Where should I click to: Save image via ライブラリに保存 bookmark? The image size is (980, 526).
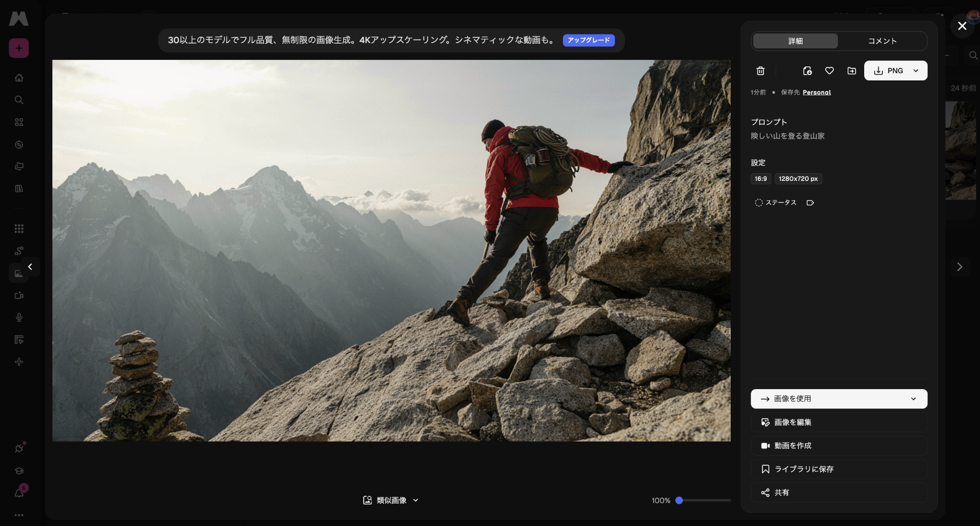point(839,469)
